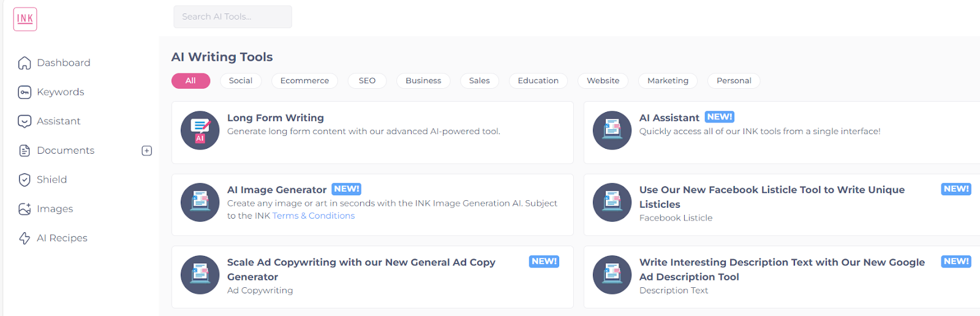The image size is (980, 316).
Task: Click the Keywords key icon
Action: click(24, 92)
